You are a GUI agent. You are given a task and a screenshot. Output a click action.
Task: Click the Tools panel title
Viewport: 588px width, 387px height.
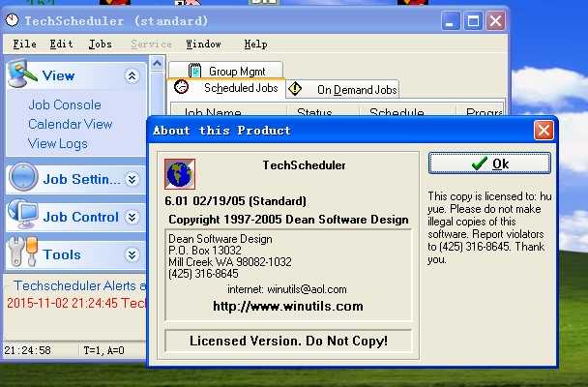coord(62,255)
